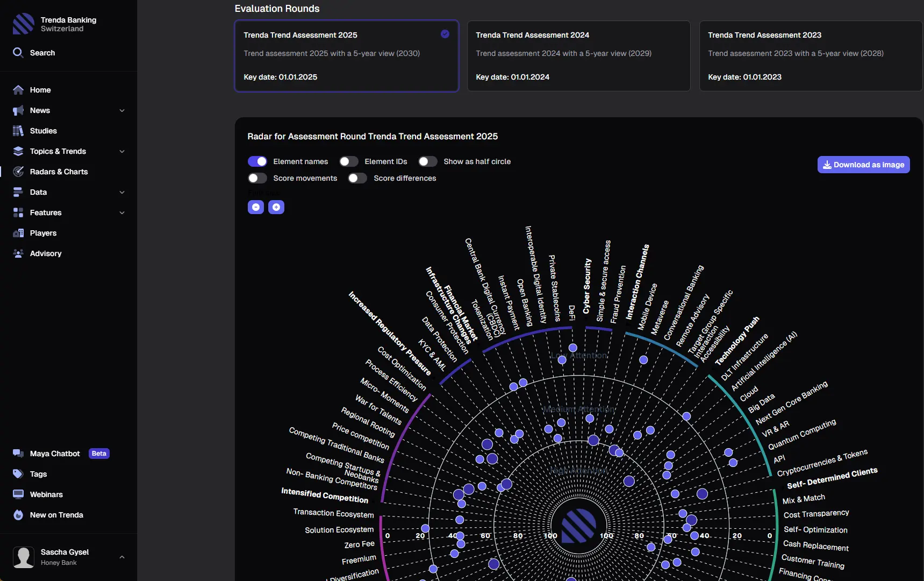Turn on Show as half circle

click(428, 161)
